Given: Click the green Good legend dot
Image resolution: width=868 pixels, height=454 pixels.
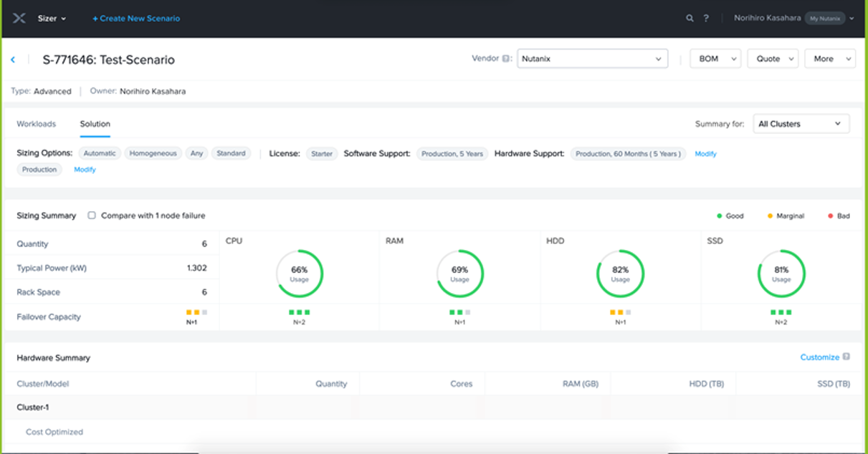Looking at the screenshot, I should coord(720,216).
